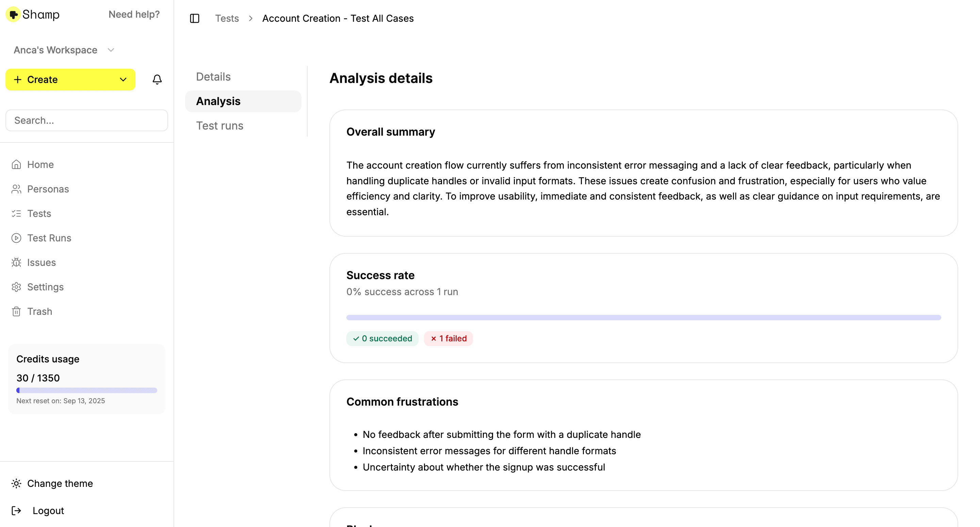Screen dimensions: 980x527
Task: Select the Tests sidebar icon
Action: coord(17,213)
